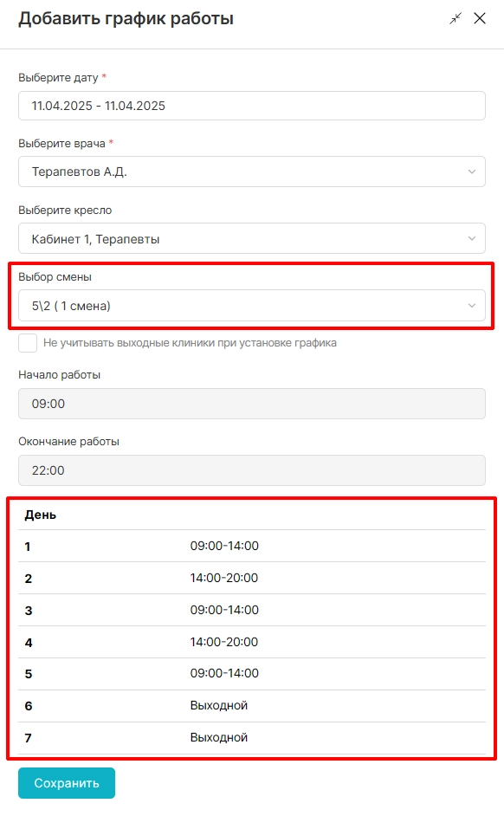Click the Сохранить button
This screenshot has width=504, height=816.
click(x=67, y=783)
